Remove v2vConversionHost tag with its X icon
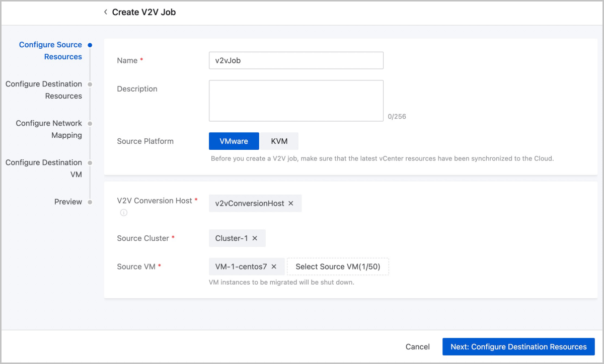The height and width of the screenshot is (364, 604). tap(291, 204)
